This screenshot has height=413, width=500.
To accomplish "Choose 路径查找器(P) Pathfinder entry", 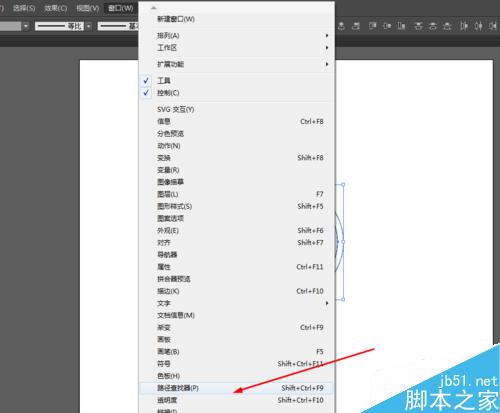I will coord(236,388).
